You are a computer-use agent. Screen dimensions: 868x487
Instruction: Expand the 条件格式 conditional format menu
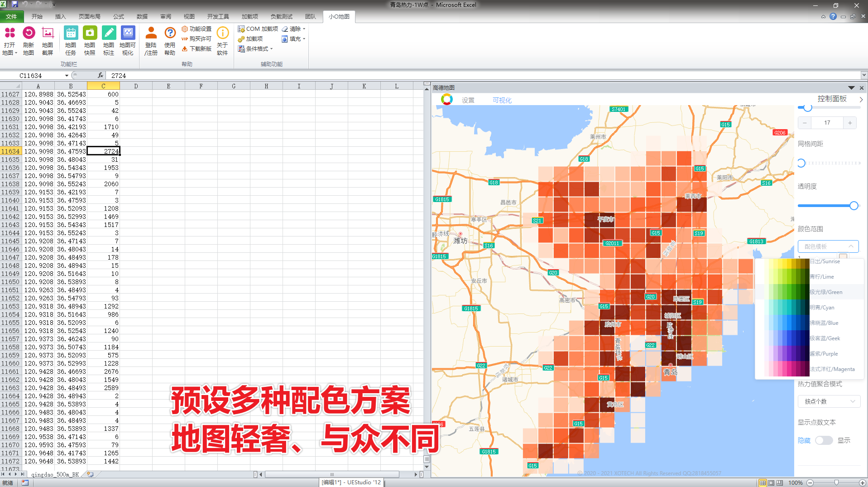point(255,49)
